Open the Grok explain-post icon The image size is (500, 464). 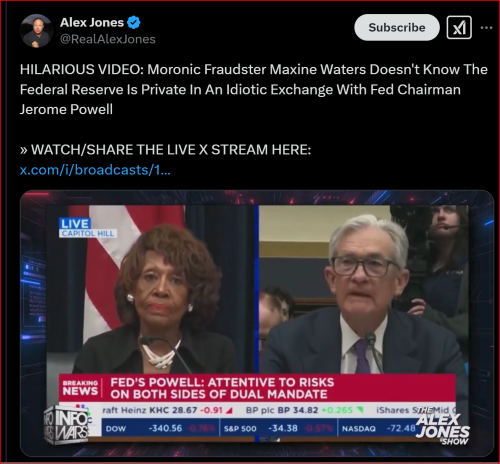pyautogui.click(x=459, y=28)
